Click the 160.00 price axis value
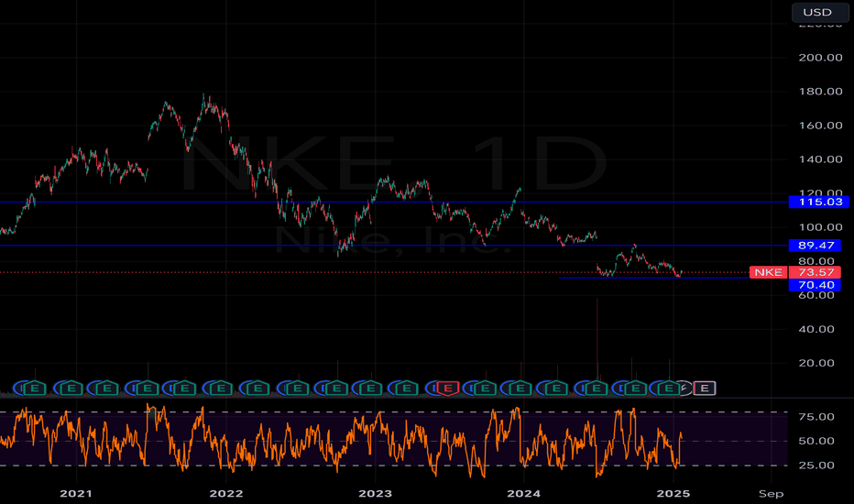854x504 pixels. 820,126
